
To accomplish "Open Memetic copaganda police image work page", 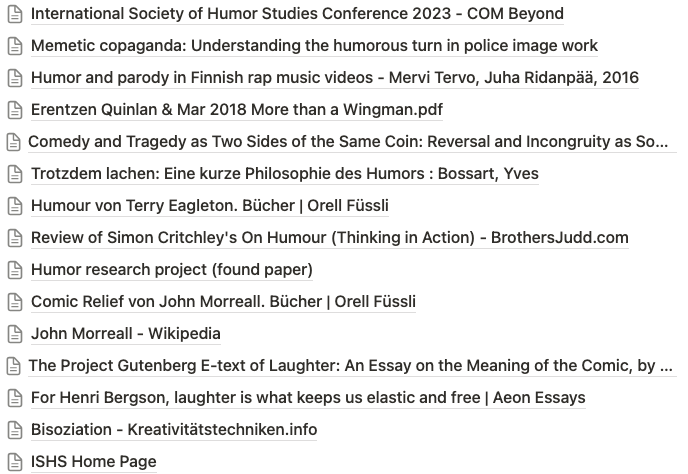I will coord(314,45).
